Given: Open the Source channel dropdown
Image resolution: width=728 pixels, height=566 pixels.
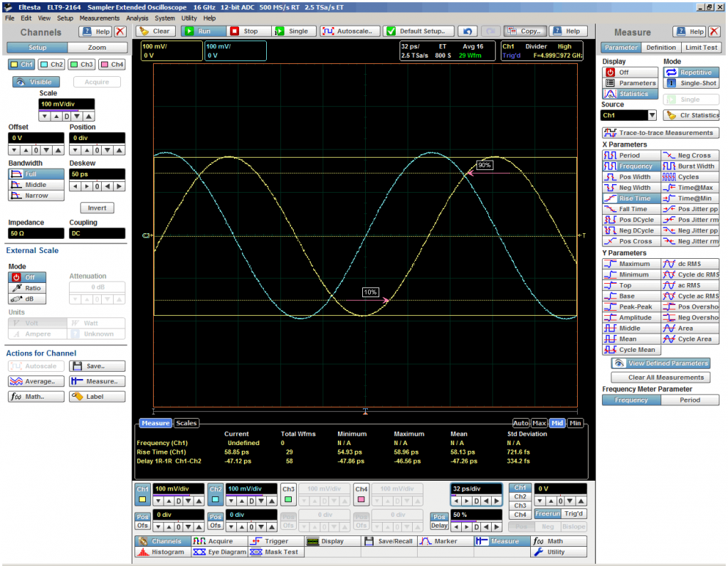Looking at the screenshot, I should click(x=651, y=115).
